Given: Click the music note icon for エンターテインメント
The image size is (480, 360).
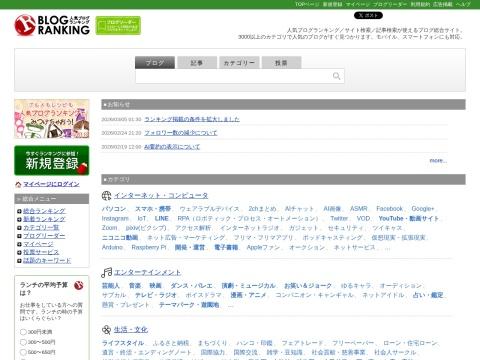Looking at the screenshot, I should (x=106, y=272).
